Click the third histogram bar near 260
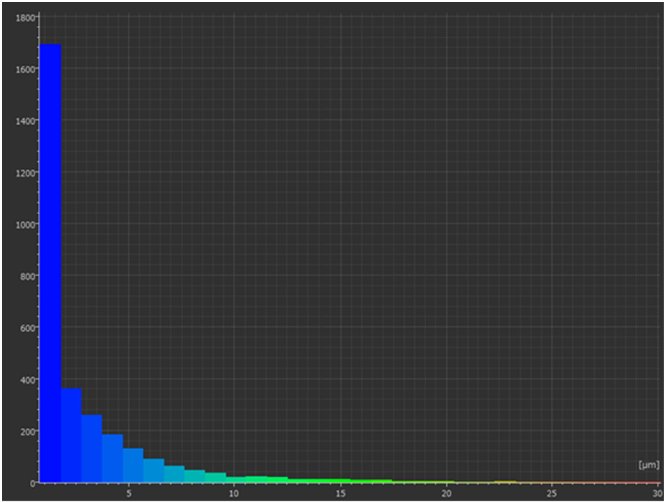The image size is (665, 502). point(92,448)
